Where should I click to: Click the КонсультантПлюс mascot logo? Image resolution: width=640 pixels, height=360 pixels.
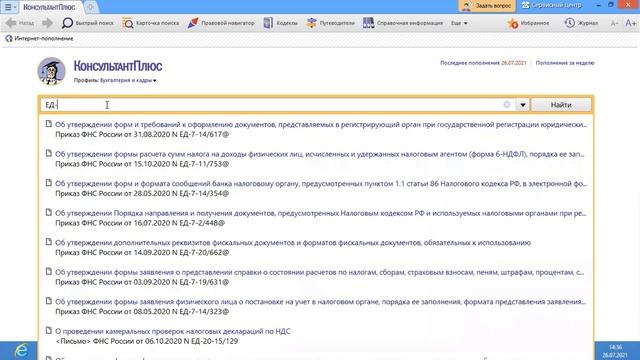[x=51, y=71]
